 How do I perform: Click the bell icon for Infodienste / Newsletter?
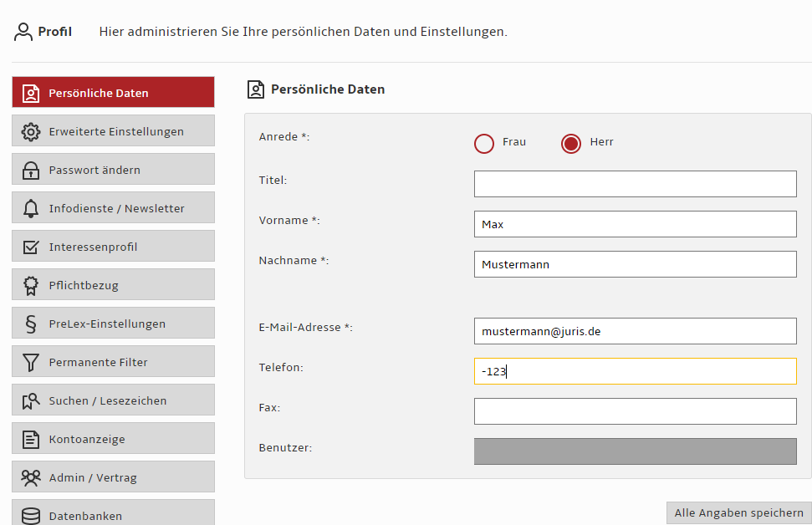coord(31,208)
